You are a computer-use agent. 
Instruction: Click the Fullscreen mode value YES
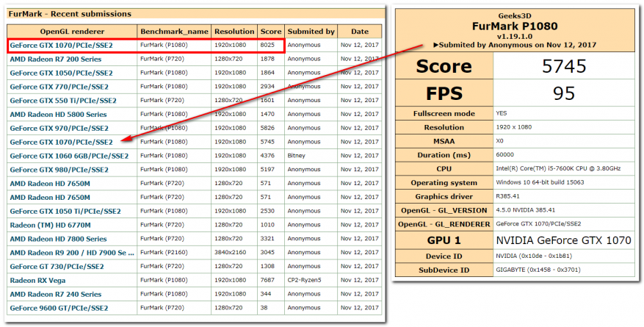click(x=502, y=113)
